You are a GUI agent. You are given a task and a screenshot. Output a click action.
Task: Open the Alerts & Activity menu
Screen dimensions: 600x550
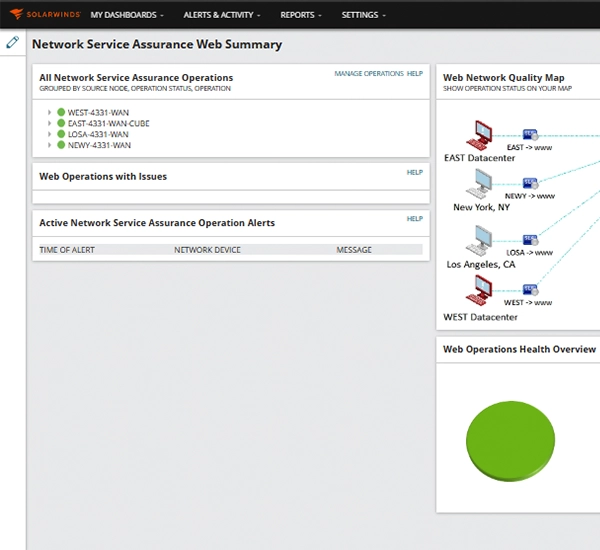(222, 15)
